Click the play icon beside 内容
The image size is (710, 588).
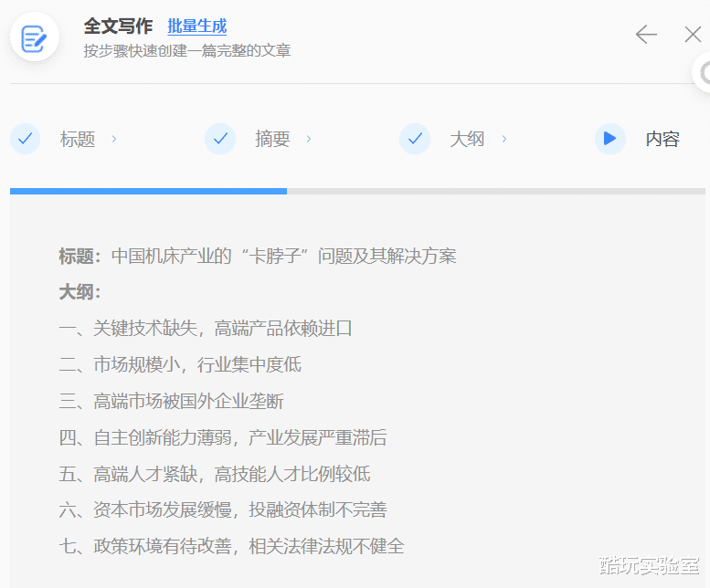(609, 139)
